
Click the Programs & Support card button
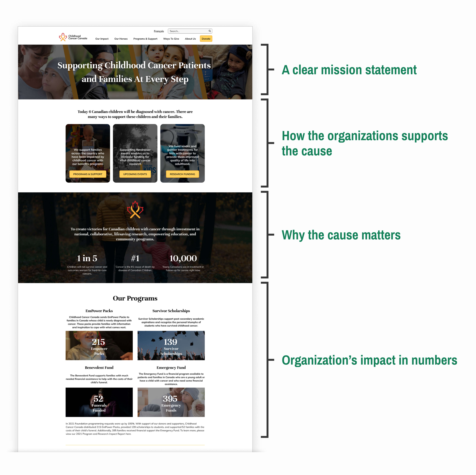point(88,174)
